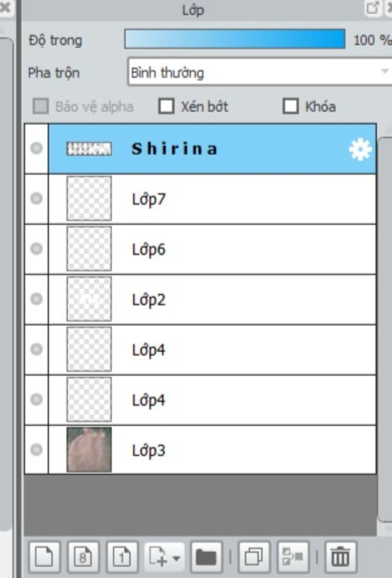Merge layer down with icon
The width and height of the screenshot is (392, 578).
coord(293,556)
